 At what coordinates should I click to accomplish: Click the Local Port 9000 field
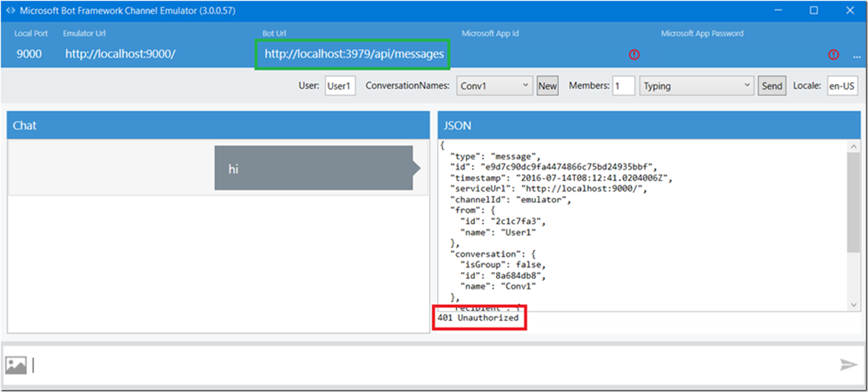tap(29, 54)
